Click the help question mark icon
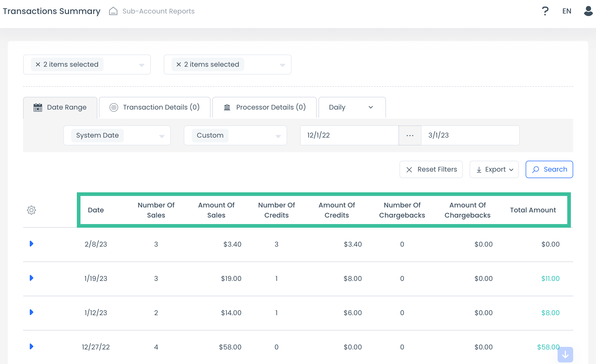Image resolution: width=596 pixels, height=364 pixels. pyautogui.click(x=545, y=11)
